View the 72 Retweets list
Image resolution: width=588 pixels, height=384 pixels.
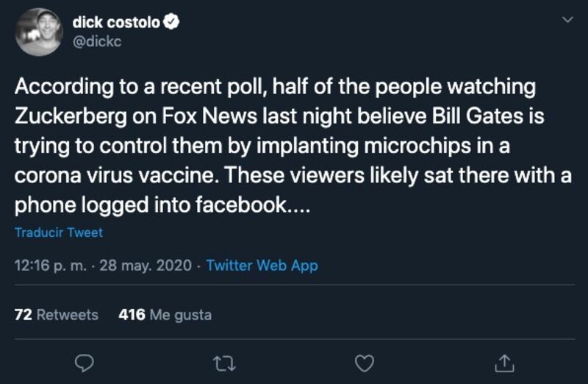tap(57, 314)
